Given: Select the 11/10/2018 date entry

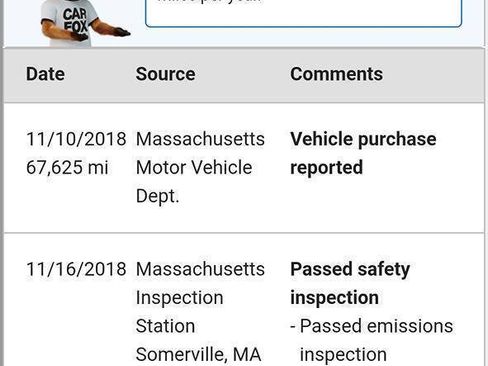Looking at the screenshot, I should [x=76, y=139].
